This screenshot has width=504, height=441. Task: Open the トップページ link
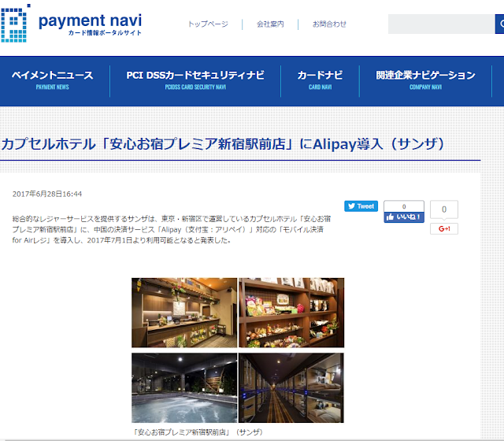[x=208, y=24]
